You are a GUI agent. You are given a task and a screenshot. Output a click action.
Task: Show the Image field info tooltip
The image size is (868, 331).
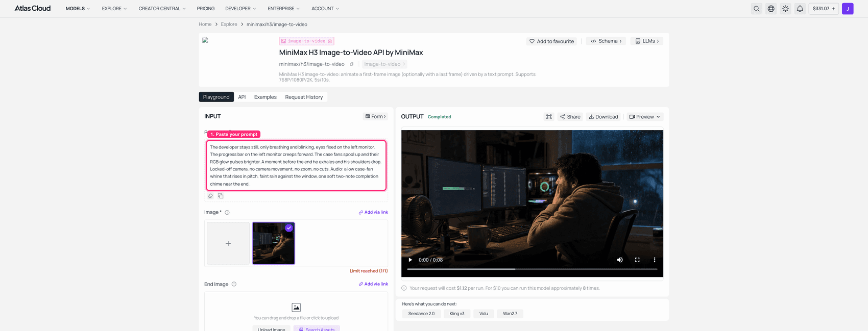[x=227, y=213]
